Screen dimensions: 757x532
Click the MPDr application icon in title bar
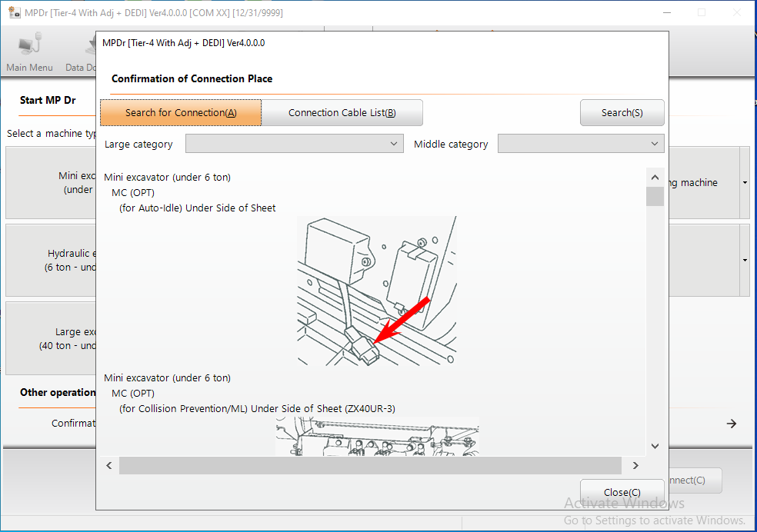13,12
